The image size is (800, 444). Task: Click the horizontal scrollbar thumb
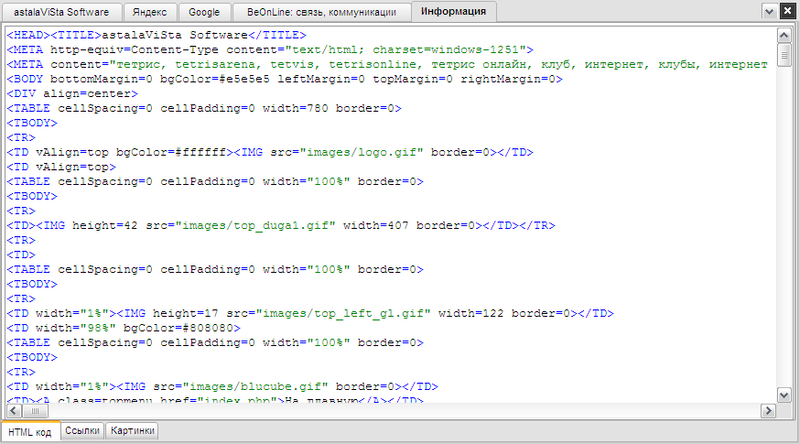[35, 411]
